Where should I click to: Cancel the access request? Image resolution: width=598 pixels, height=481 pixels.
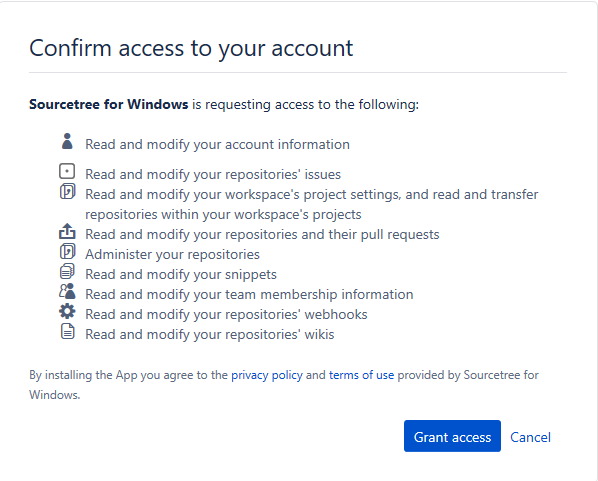(x=530, y=437)
